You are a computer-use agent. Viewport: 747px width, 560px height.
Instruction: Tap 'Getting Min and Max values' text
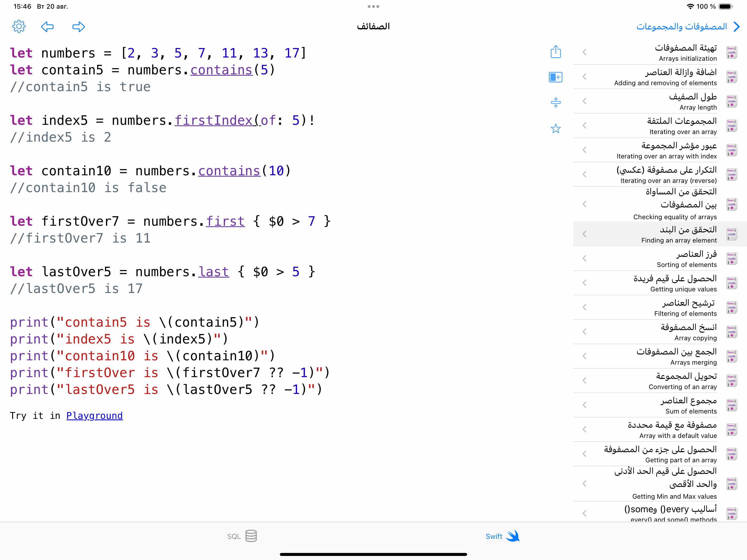click(x=675, y=497)
